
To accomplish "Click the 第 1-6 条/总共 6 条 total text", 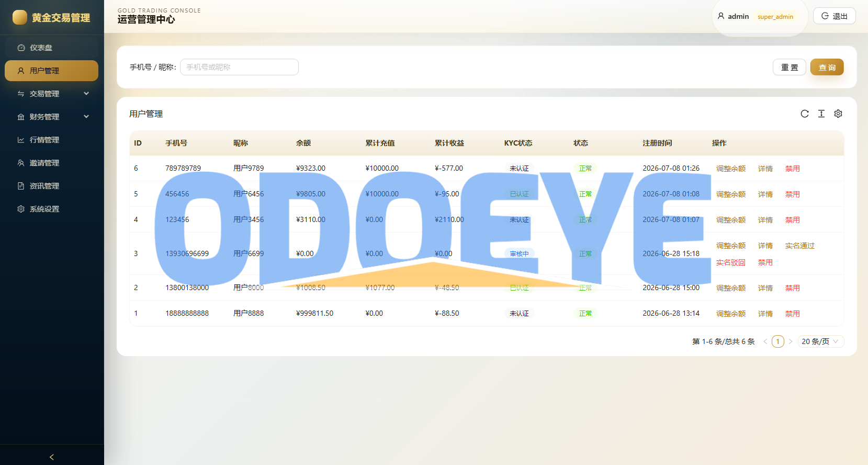I will 723,341.
